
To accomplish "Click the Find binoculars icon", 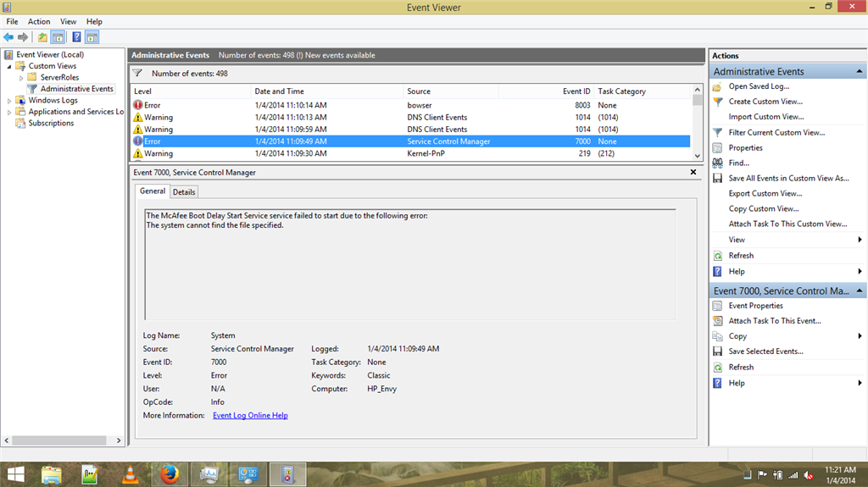I will (717, 163).
